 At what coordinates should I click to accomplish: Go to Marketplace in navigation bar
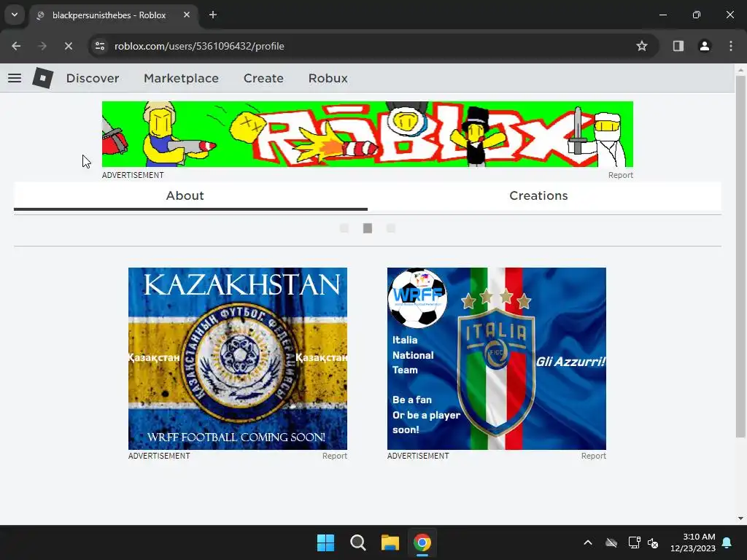181,78
